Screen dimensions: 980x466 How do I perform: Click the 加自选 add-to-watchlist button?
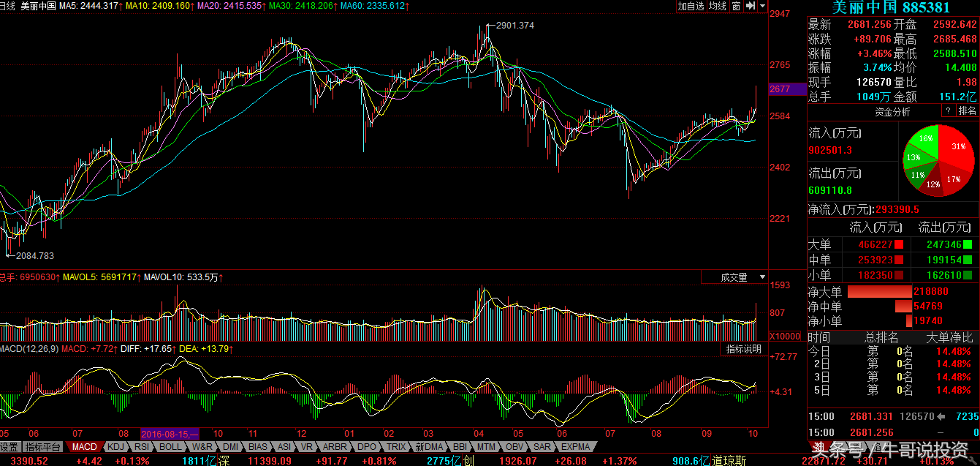691,6
